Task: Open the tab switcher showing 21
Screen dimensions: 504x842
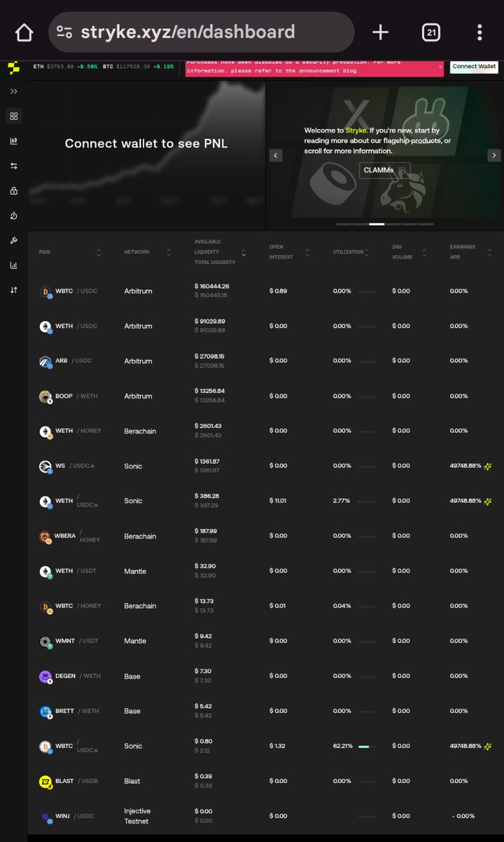Action: tap(430, 32)
